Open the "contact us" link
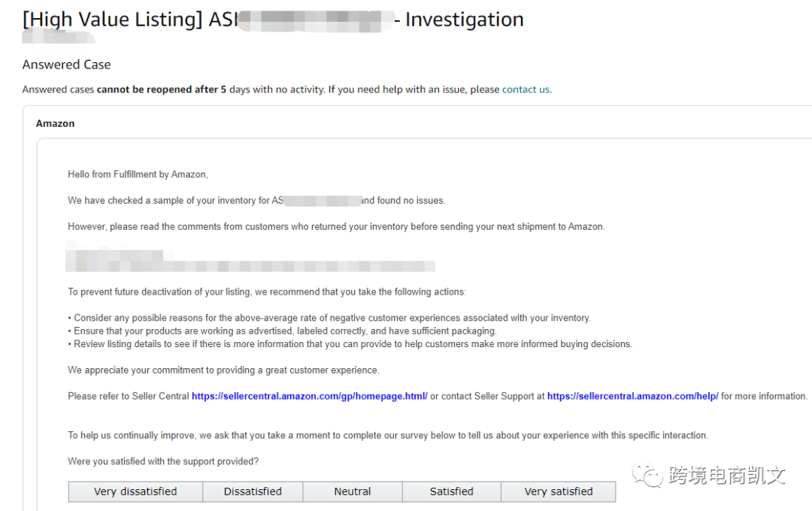 pyautogui.click(x=526, y=89)
